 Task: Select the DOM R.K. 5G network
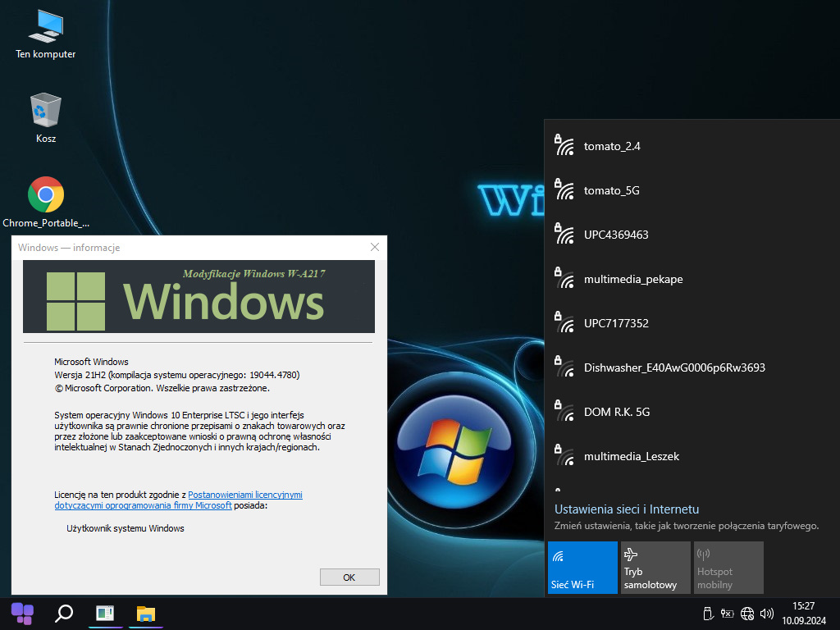(x=616, y=412)
